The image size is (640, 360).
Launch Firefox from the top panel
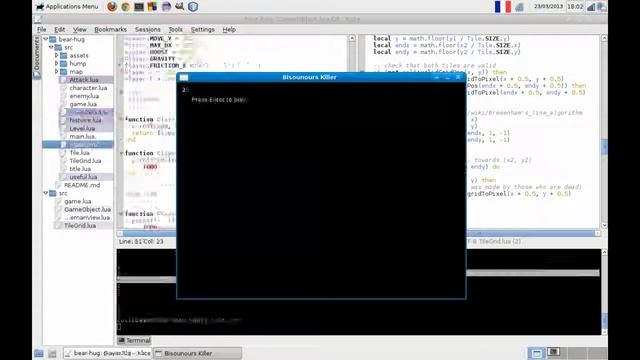[112, 7]
